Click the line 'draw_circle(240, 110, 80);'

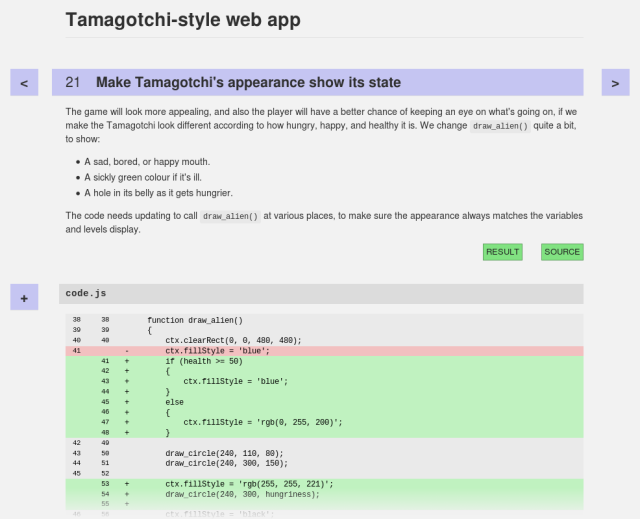(224, 453)
